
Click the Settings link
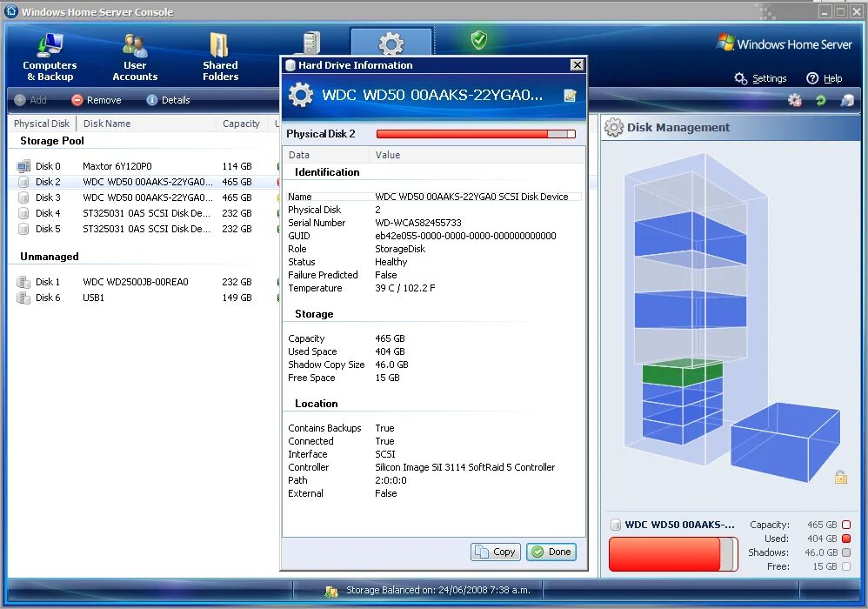coord(769,78)
